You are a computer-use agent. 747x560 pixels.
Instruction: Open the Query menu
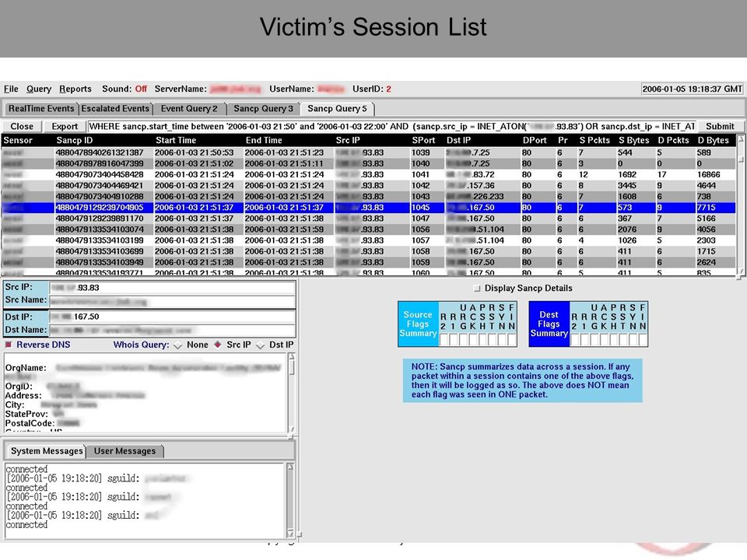point(39,89)
